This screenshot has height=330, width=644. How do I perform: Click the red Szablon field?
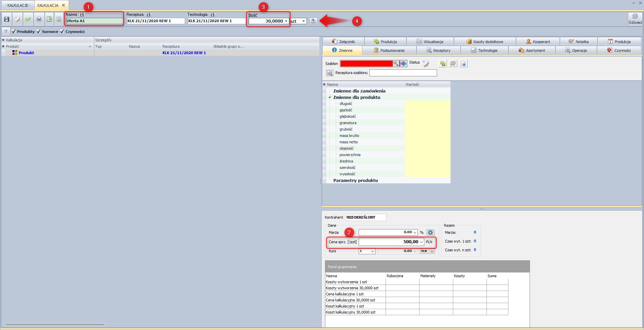tap(366, 64)
